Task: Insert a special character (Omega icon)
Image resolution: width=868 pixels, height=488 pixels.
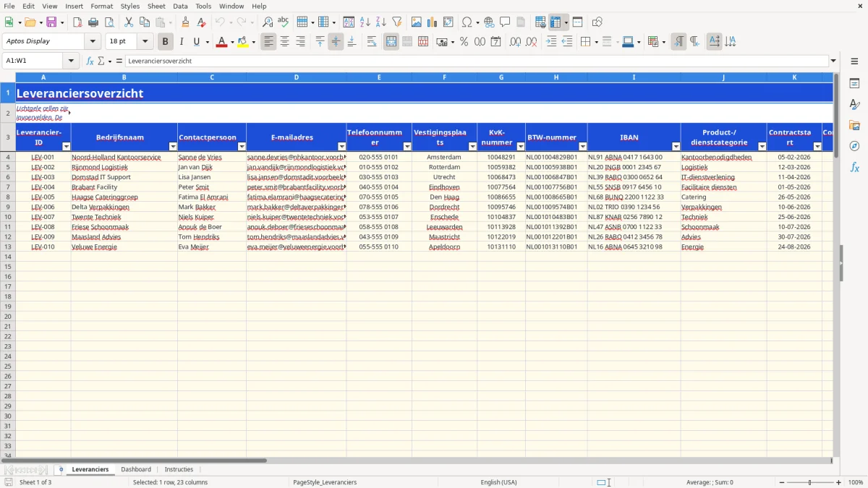Action: (x=467, y=22)
